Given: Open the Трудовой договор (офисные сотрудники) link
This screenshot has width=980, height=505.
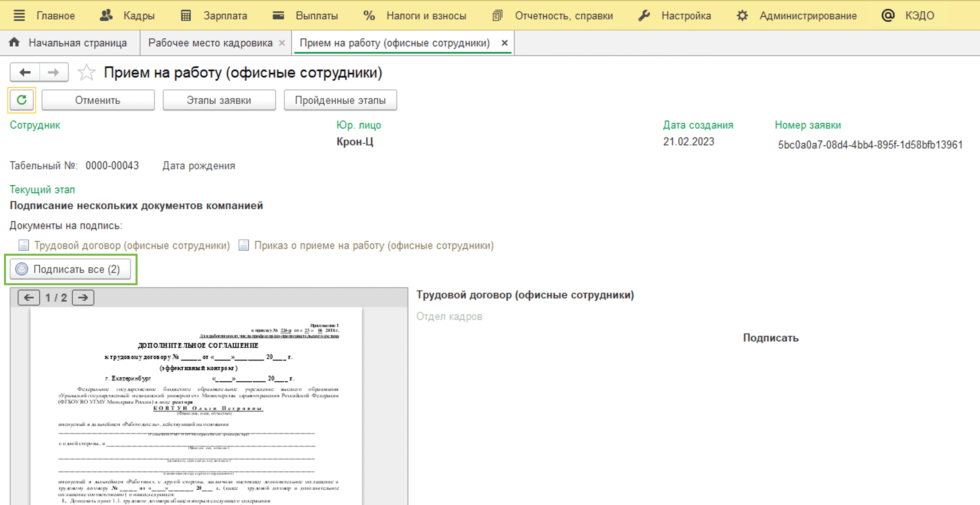Looking at the screenshot, I should pos(132,245).
